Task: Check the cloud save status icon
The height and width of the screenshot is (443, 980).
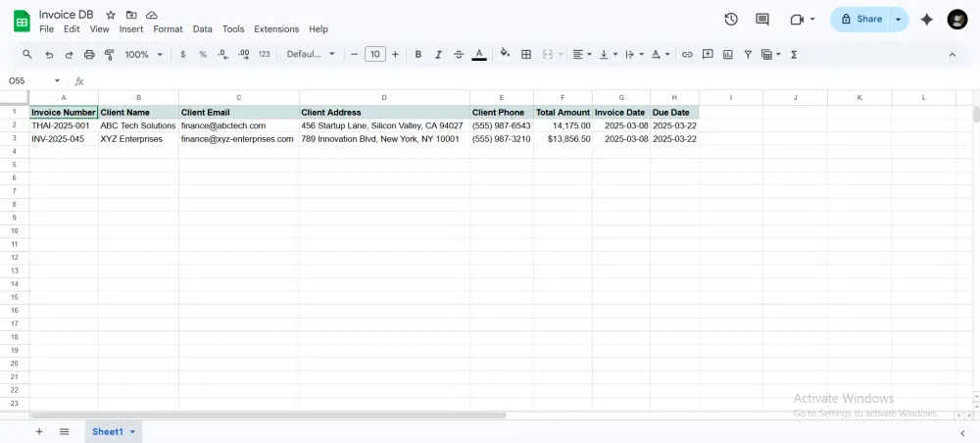Action: [151, 15]
